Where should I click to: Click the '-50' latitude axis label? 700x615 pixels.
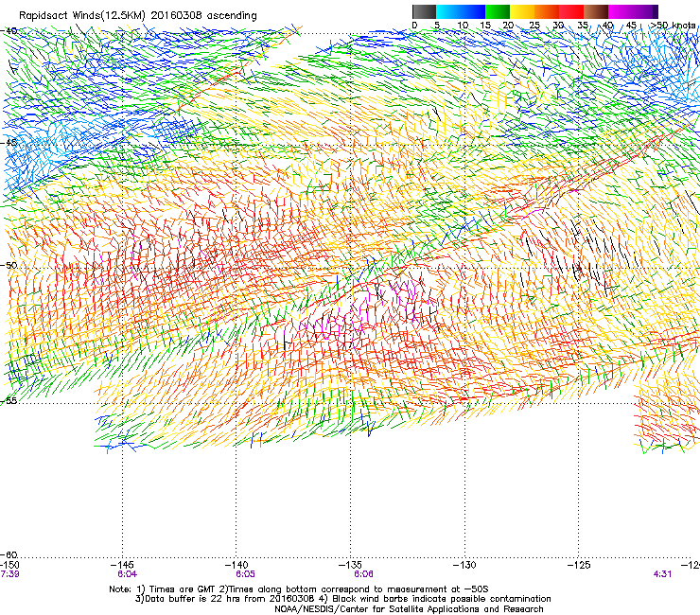pyautogui.click(x=9, y=265)
